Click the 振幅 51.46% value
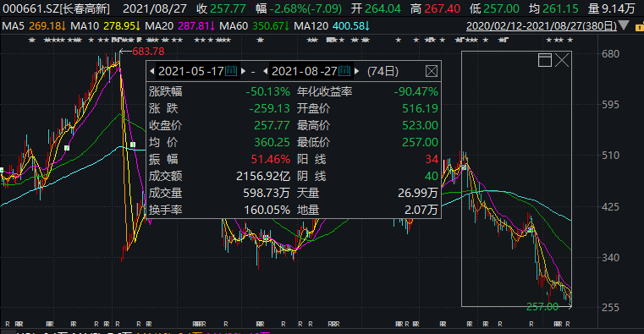The height and width of the screenshot is (334, 644). tap(271, 159)
